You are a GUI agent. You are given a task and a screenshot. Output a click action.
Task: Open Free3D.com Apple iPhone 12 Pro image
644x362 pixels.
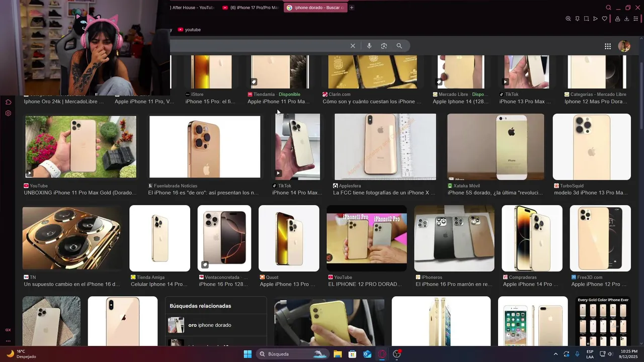[x=600, y=238]
